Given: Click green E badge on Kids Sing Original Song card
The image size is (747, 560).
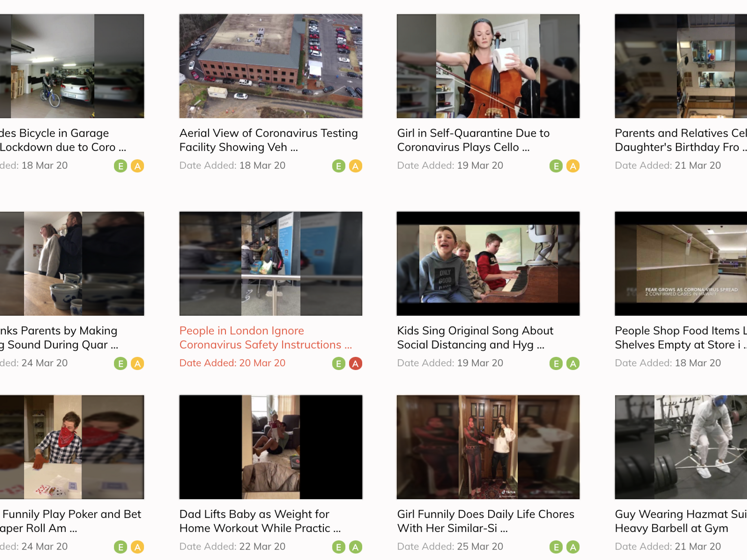Looking at the screenshot, I should pos(556,363).
